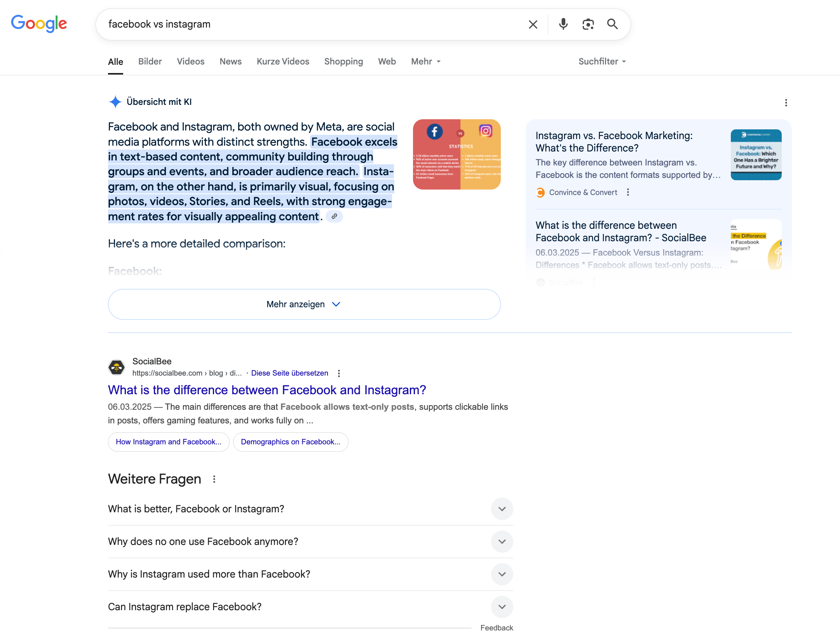Open What is the difference between Facebook and Instagram?
The height and width of the screenshot is (637, 840).
[x=267, y=390]
